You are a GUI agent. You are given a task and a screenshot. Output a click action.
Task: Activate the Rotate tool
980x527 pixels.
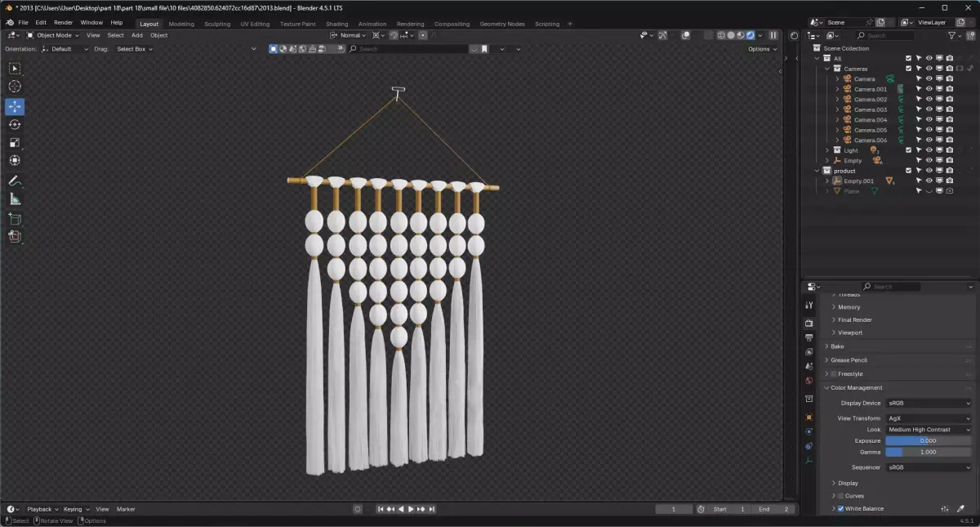point(15,125)
